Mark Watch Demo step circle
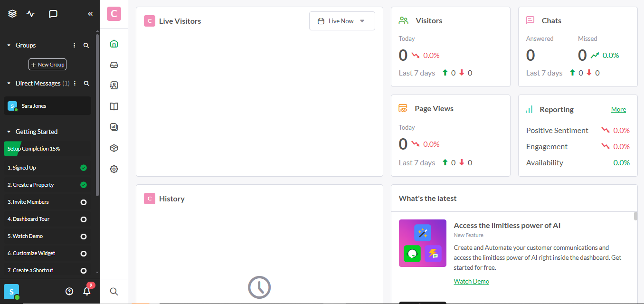644x304 pixels. (84, 236)
